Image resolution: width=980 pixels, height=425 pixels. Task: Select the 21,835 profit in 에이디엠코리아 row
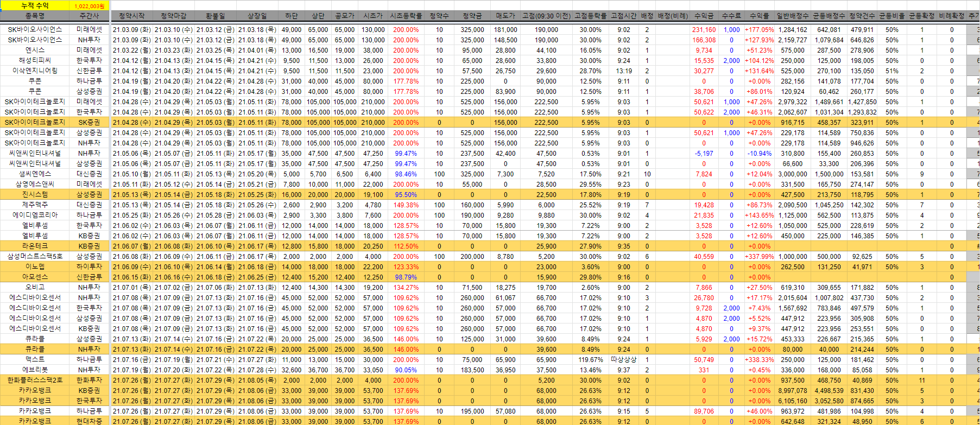[x=704, y=215]
